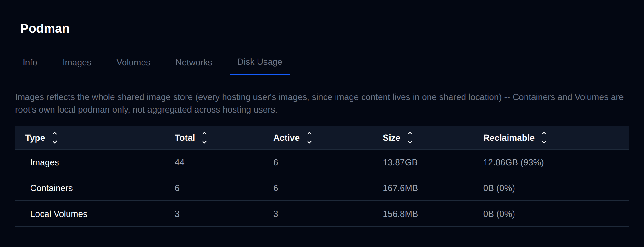Click the Type column header label
Image resolution: width=644 pixels, height=247 pixels.
(35, 138)
